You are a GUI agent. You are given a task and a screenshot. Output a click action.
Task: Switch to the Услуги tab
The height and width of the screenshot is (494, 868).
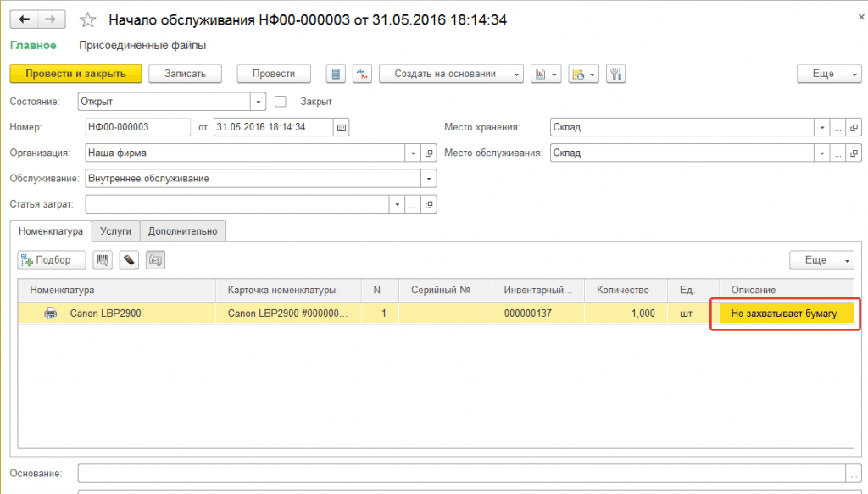tap(115, 231)
